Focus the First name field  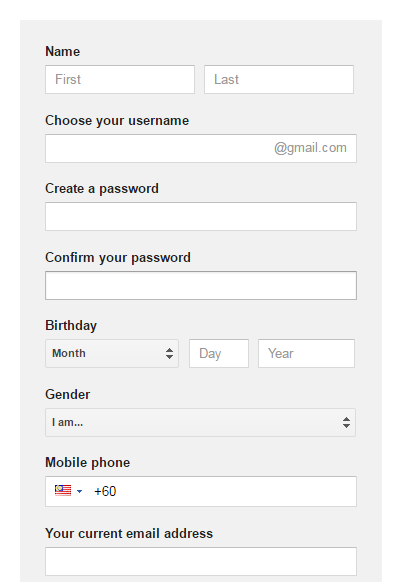coord(120,79)
